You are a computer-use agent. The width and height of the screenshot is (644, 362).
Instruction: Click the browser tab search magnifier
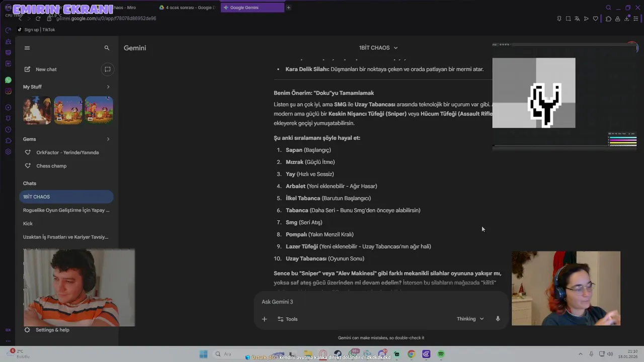(608, 8)
